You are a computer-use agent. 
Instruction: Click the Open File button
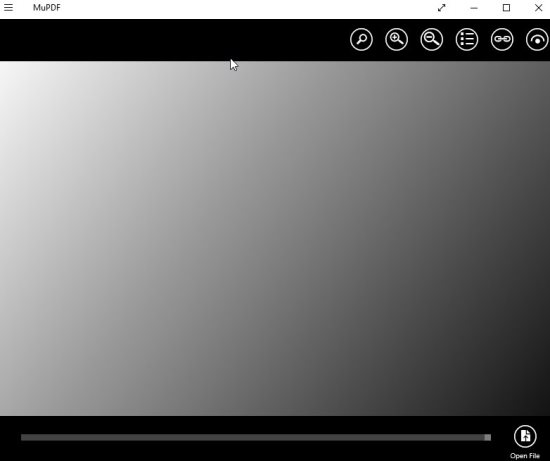pyautogui.click(x=525, y=442)
